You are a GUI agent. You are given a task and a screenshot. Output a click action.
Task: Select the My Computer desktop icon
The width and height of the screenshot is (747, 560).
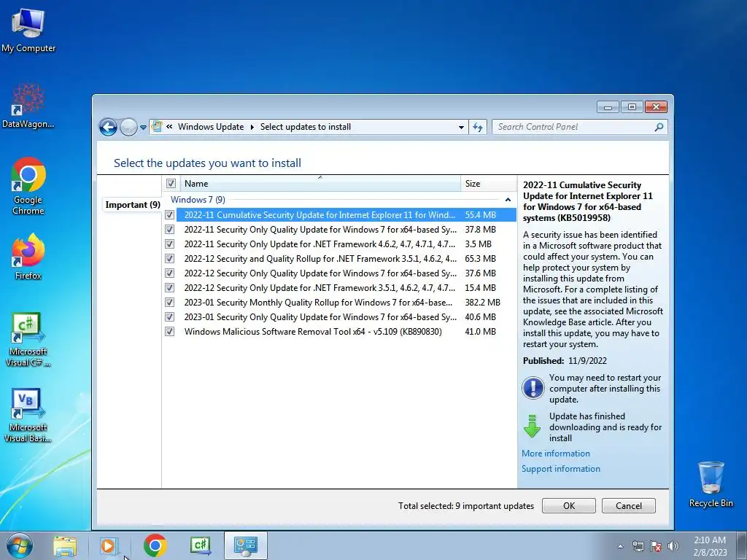[x=28, y=31]
